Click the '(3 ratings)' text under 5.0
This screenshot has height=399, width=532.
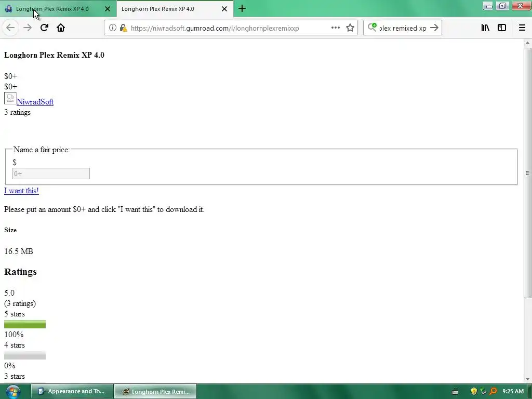tap(20, 303)
